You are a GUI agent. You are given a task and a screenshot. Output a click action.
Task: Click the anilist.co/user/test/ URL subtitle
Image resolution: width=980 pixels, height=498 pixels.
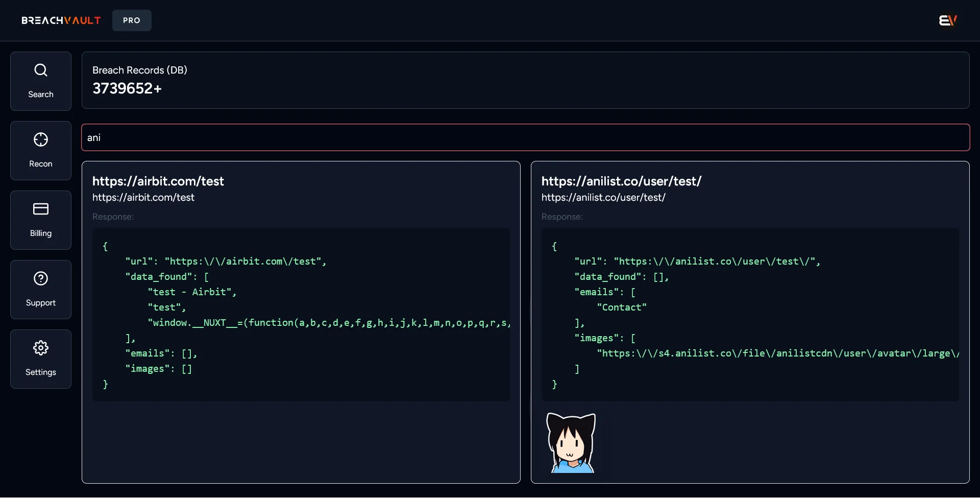(x=603, y=197)
